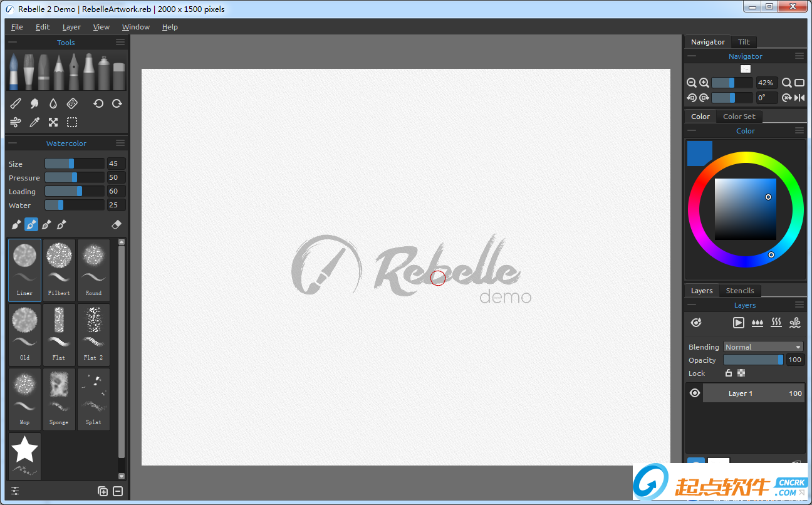Open the Blending mode dropdown
The image size is (812, 505).
pyautogui.click(x=763, y=346)
